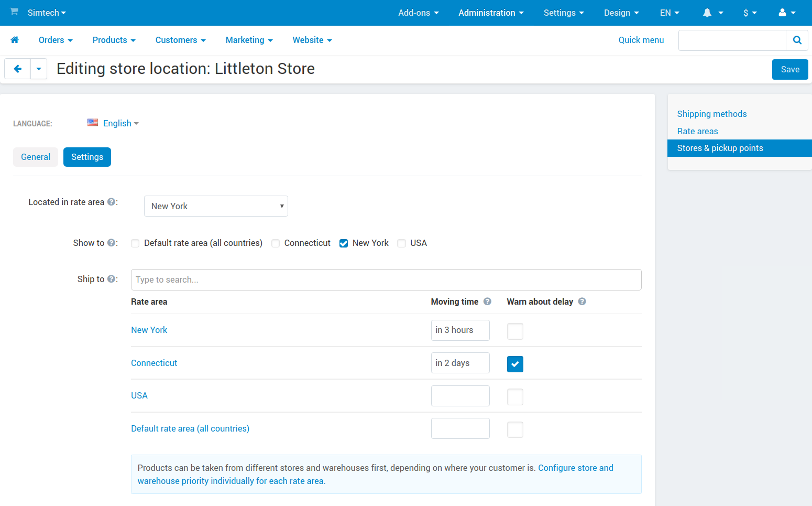Screen dimensions: 812x506
Task: Check USA in Show to options
Action: [x=401, y=243]
